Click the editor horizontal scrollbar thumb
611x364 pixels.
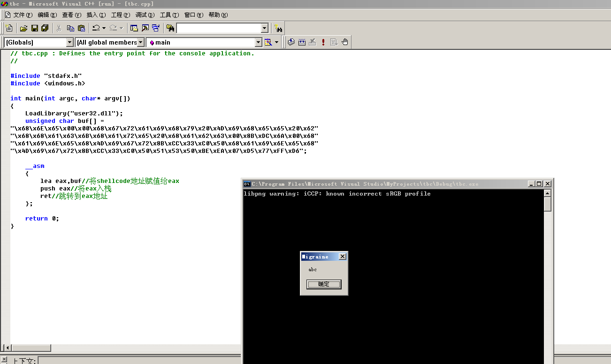point(31,348)
